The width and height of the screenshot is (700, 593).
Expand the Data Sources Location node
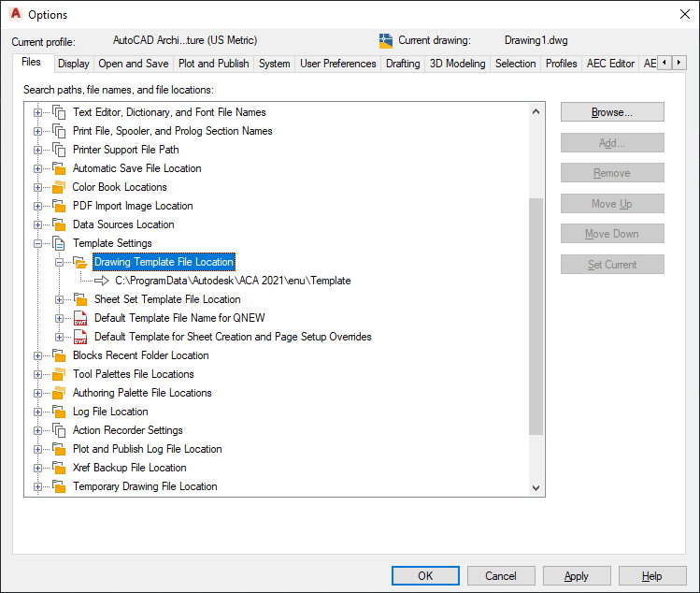click(38, 224)
